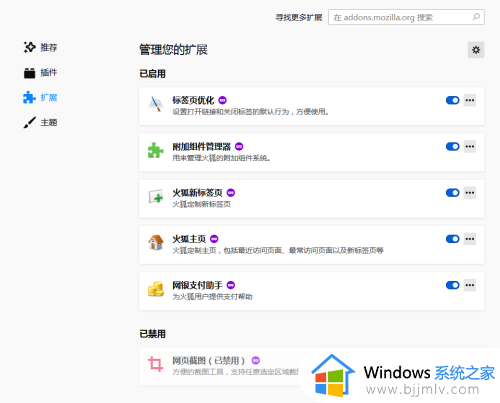
Task: Click the paintbrush icon beside 主题
Action: (29, 122)
